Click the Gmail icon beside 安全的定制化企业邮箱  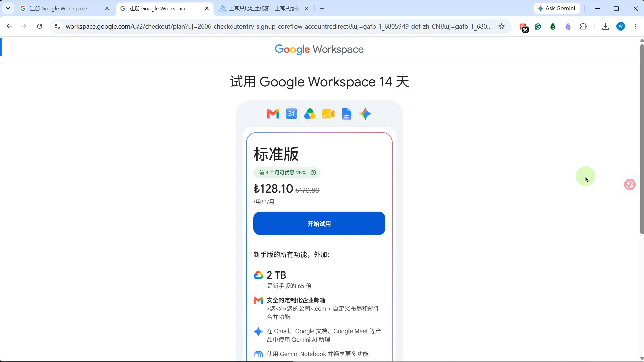pos(258,300)
